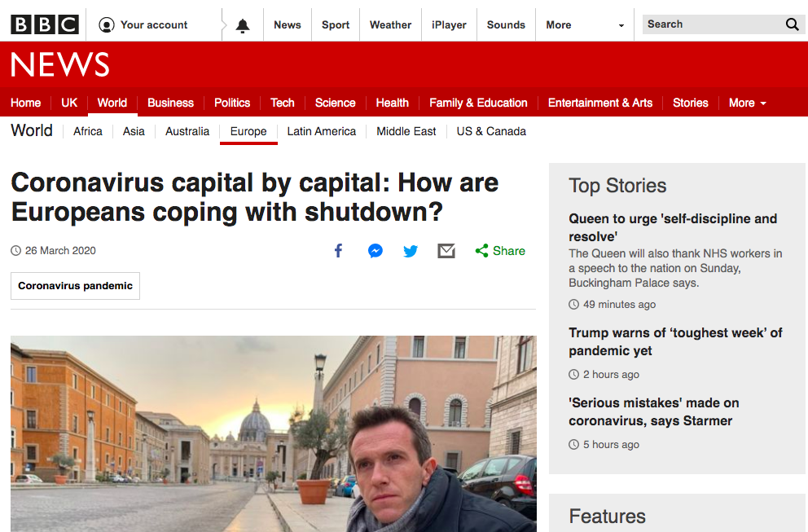The height and width of the screenshot is (532, 808).
Task: Open the green Share options
Action: pyautogui.click(x=500, y=251)
